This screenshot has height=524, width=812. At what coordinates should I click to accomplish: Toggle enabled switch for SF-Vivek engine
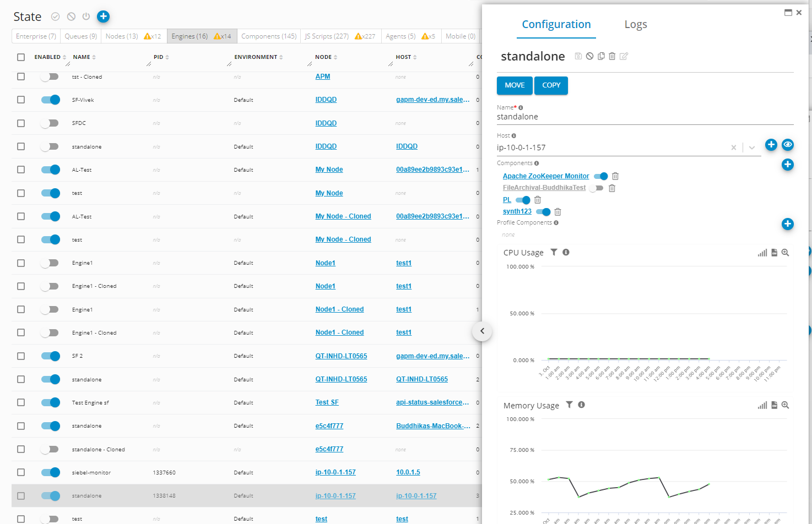(50, 100)
